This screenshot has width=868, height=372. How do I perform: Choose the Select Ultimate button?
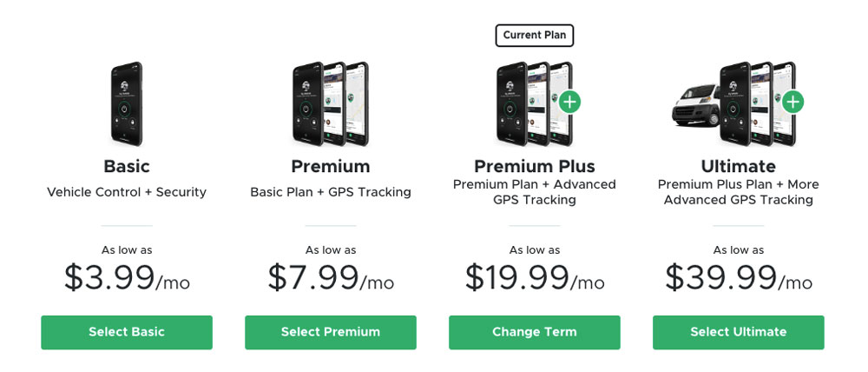point(738,332)
